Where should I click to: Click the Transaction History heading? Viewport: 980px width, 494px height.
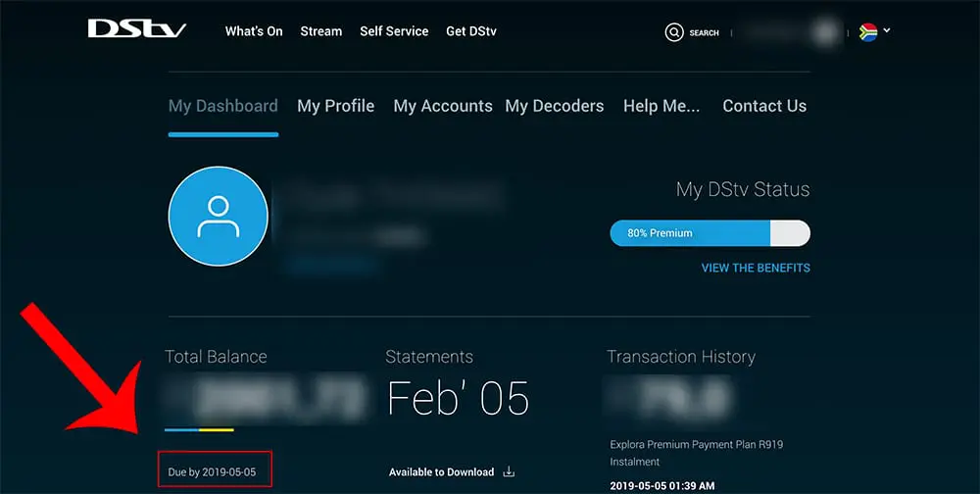click(x=681, y=357)
